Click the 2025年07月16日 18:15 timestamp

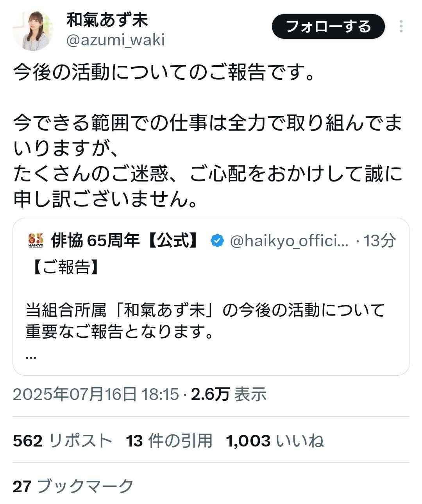click(x=96, y=395)
